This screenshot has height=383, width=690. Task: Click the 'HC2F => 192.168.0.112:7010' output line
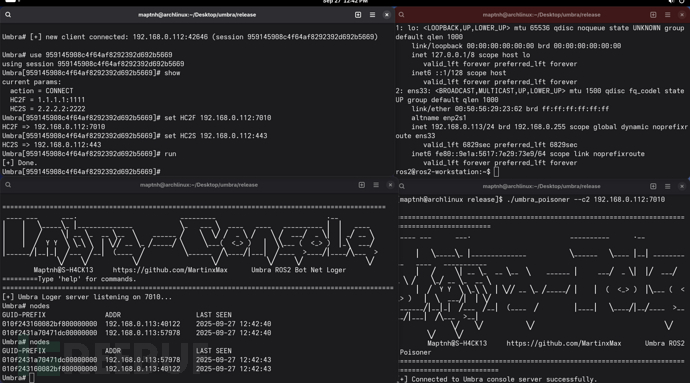click(53, 127)
